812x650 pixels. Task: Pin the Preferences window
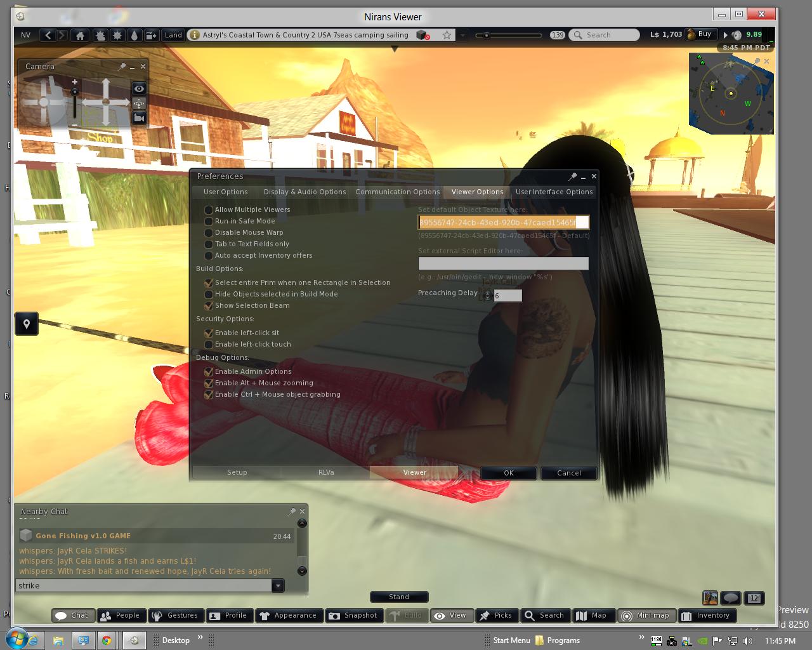click(x=573, y=176)
